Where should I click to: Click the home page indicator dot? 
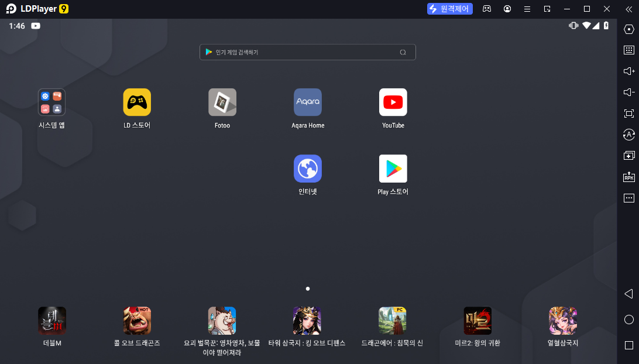(x=308, y=289)
